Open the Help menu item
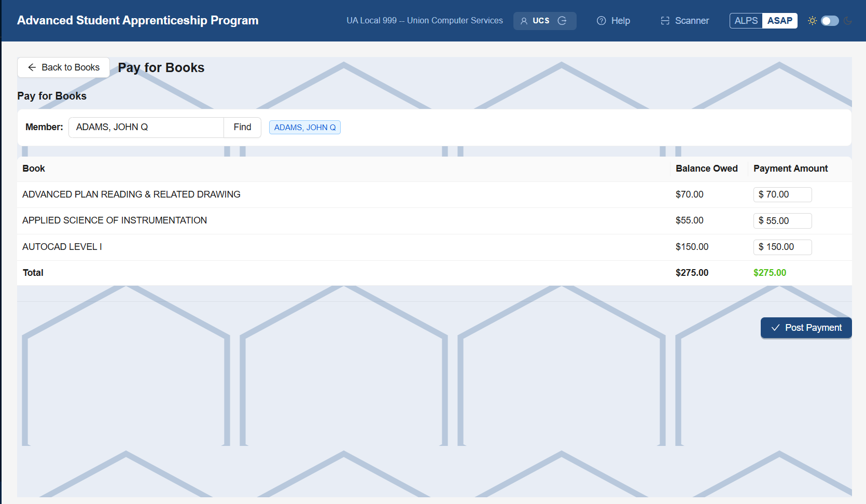This screenshot has height=504, width=866. click(x=613, y=21)
